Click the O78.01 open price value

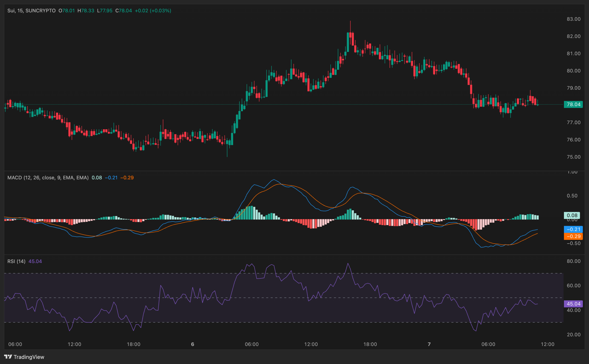[67, 11]
